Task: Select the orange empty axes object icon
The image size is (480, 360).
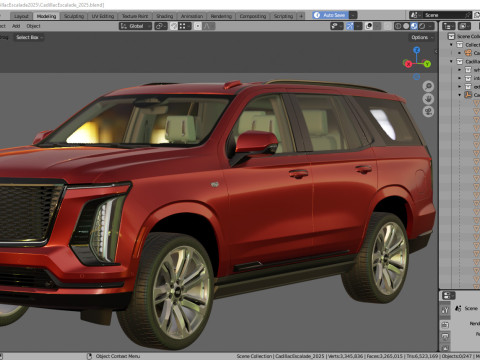Action: pos(468,95)
